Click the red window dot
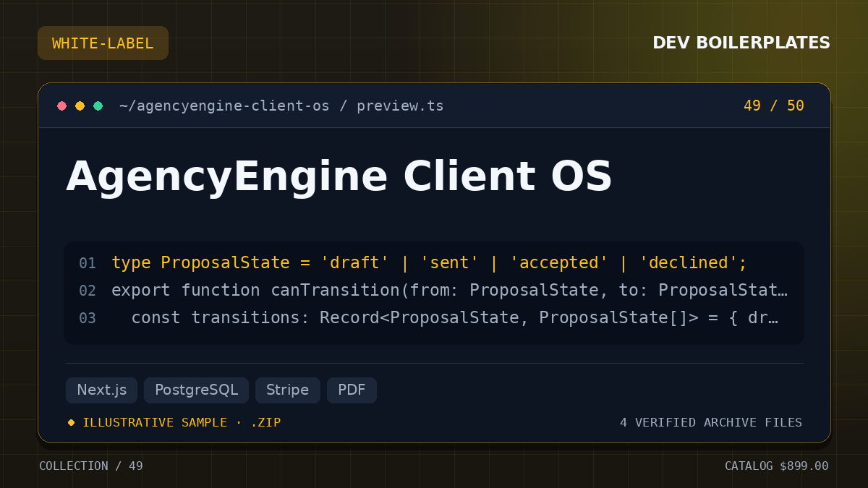The image size is (868, 488). click(62, 106)
